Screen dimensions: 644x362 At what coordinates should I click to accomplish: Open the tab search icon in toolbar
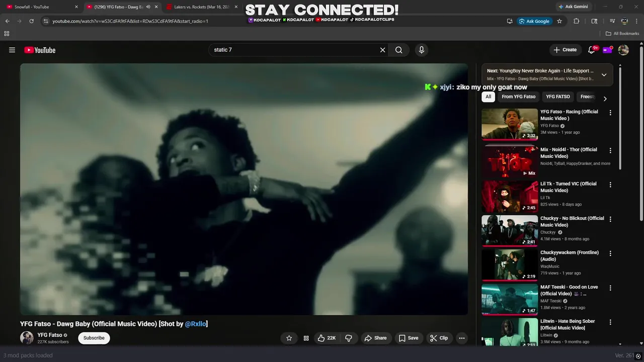click(x=594, y=21)
